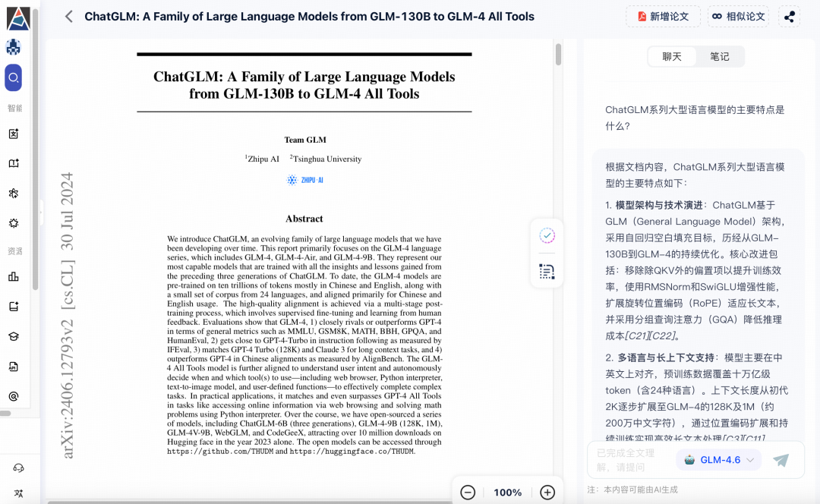Open customer support headset icon
820x504 pixels.
click(x=18, y=468)
